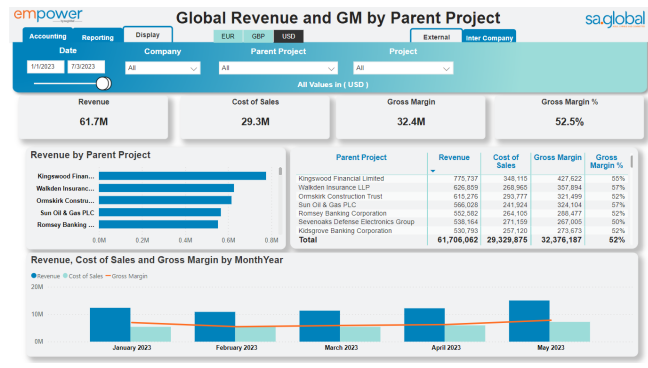648x368 pixels.
Task: Sort table by Gross Margin % header
Action: click(x=606, y=161)
